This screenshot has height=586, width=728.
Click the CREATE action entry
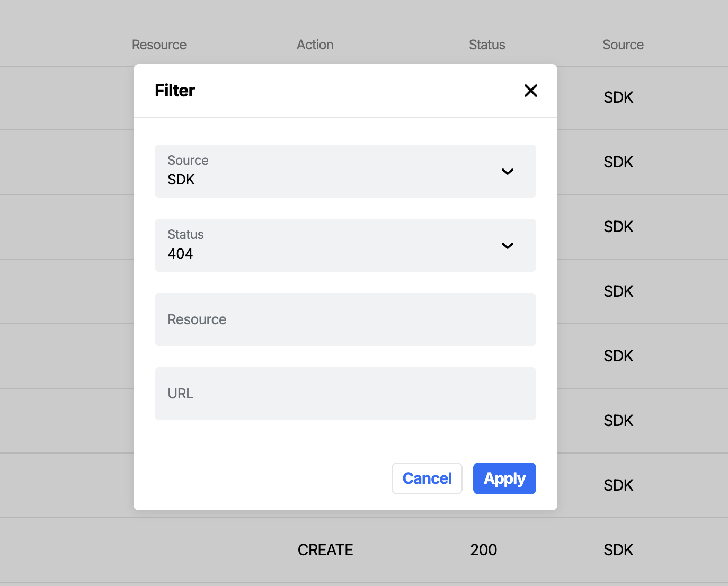(x=325, y=549)
